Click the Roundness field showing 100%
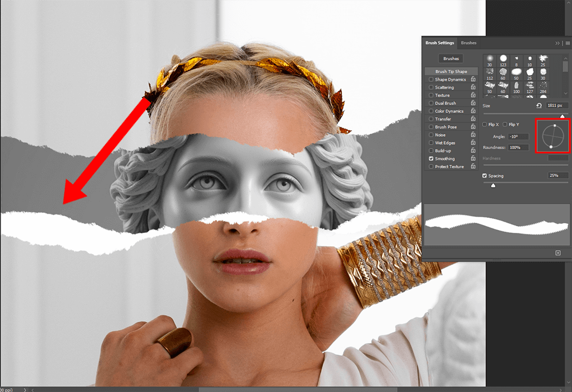 click(x=518, y=147)
